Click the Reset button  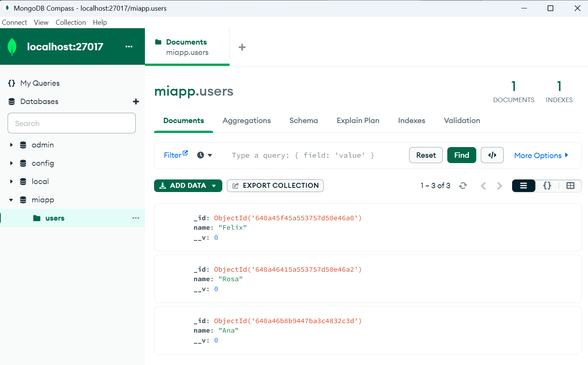[426, 155]
